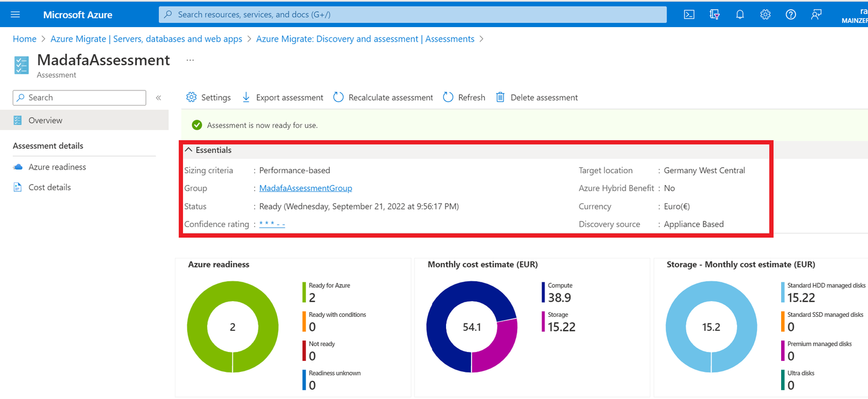Screen dimensions: 868x399
Task: Click the magenta Storage legend swatch
Action: (544, 321)
